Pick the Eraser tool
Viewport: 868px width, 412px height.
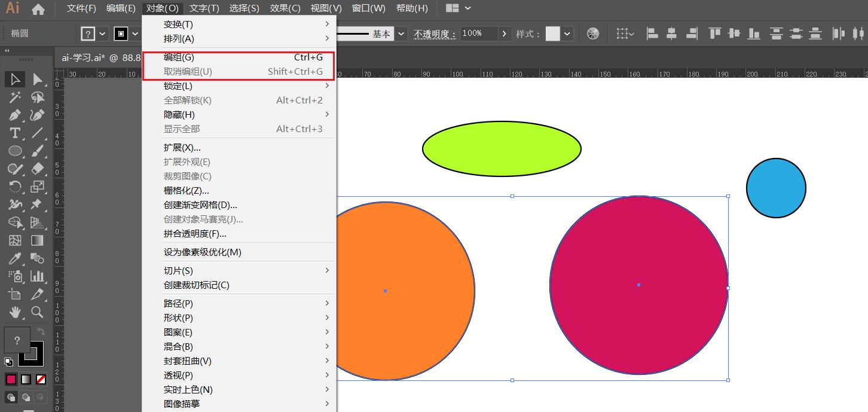click(x=38, y=169)
